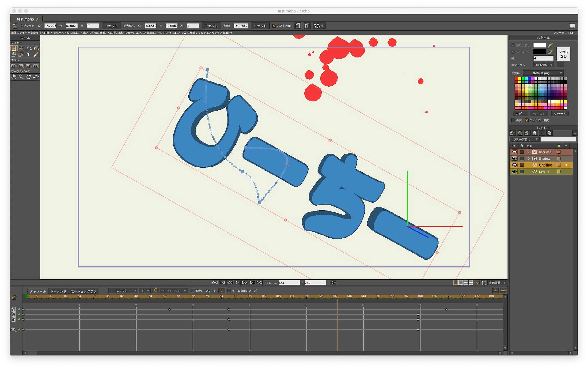The height and width of the screenshot is (368, 588).
Task: Switch to the モーショングラフ tab
Action: click(x=84, y=291)
